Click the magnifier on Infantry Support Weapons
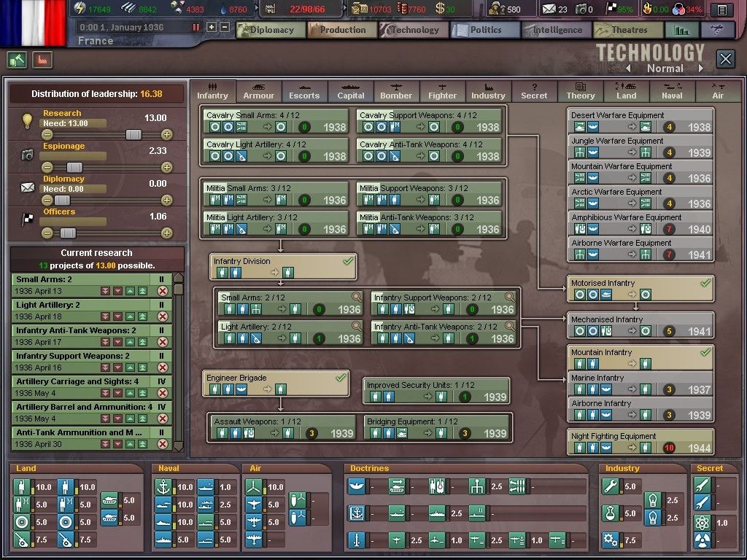The width and height of the screenshot is (747, 560). click(x=510, y=297)
